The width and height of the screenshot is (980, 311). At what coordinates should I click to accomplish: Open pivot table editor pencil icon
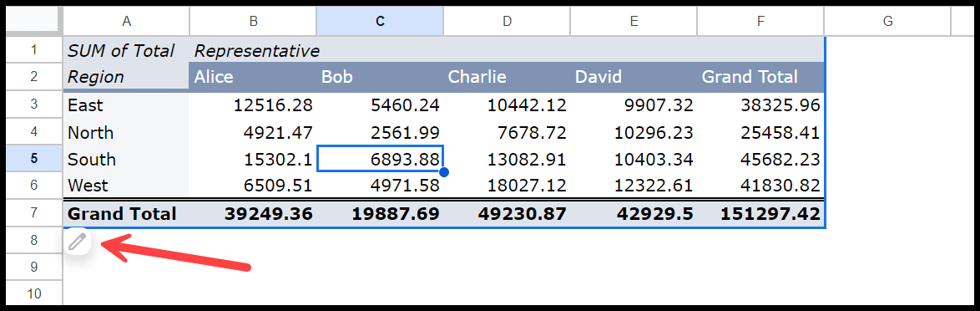(78, 242)
